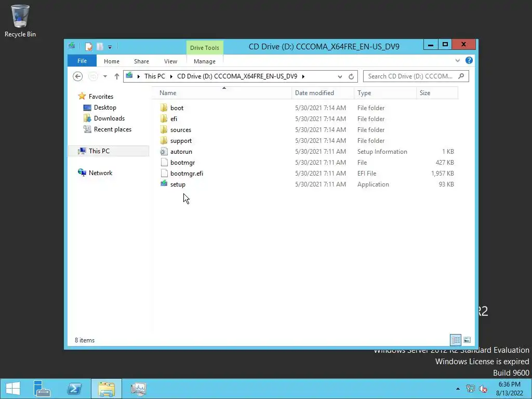Open Help with the question mark icon
Screen dimensions: 532x399
click(469, 60)
